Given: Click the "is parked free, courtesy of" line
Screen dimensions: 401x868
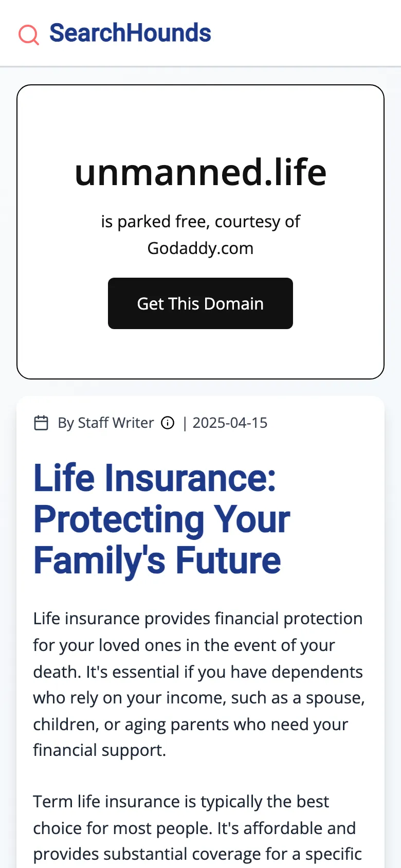Looking at the screenshot, I should [x=200, y=222].
